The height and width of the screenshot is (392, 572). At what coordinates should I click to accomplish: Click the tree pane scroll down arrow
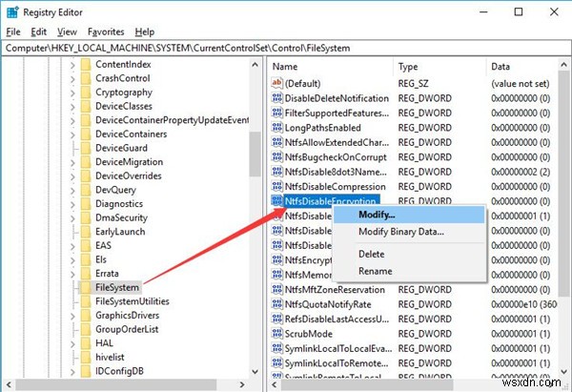(x=255, y=372)
